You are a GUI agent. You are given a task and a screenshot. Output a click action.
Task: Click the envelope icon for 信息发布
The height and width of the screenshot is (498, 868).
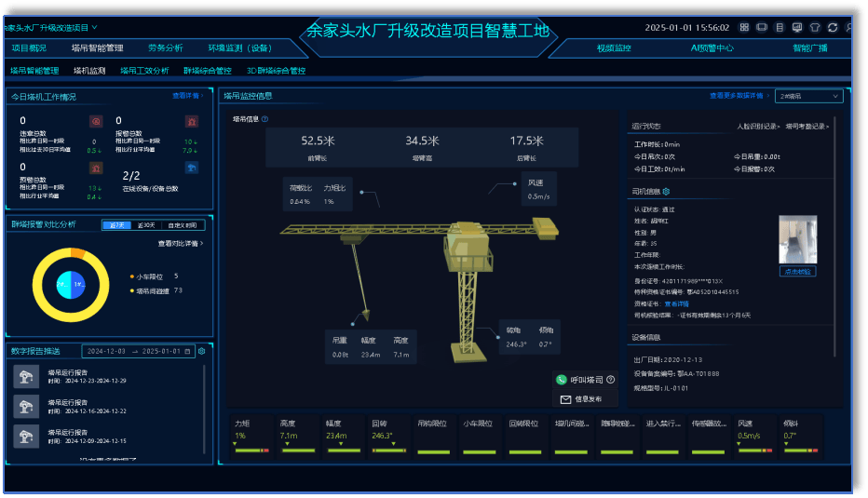tap(564, 399)
